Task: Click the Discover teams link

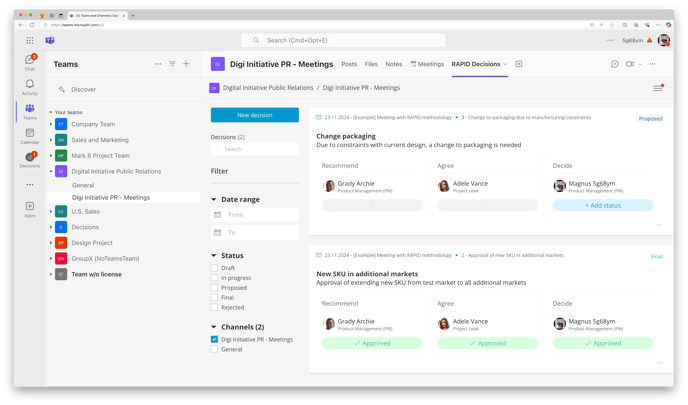Action: (x=83, y=89)
